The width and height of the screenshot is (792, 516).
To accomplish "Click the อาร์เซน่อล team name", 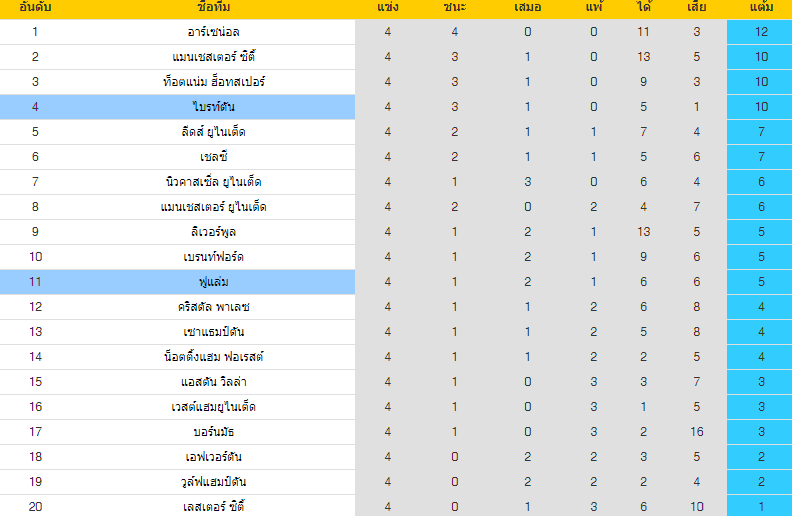I will coord(213,32).
